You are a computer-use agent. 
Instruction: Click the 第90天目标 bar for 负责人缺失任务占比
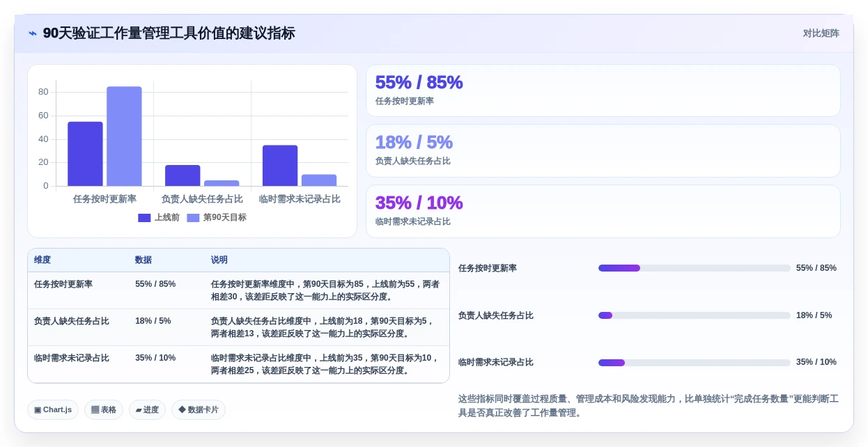point(222,183)
